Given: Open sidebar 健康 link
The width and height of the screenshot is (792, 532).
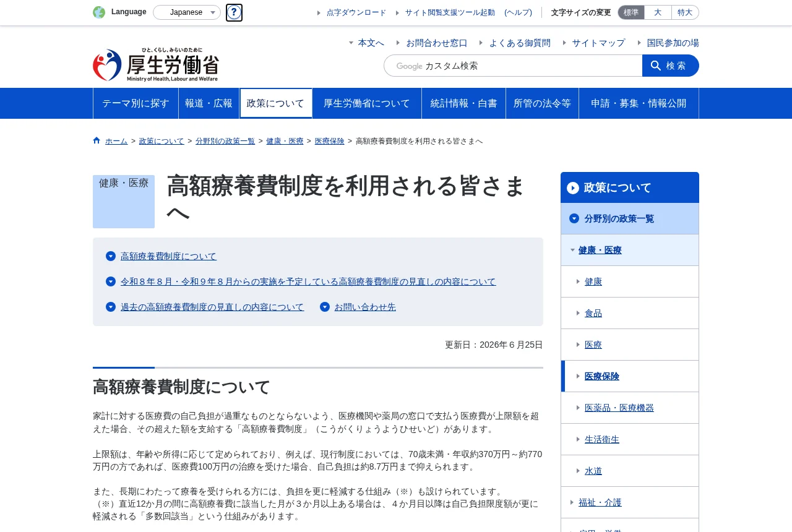Looking at the screenshot, I should (x=593, y=281).
